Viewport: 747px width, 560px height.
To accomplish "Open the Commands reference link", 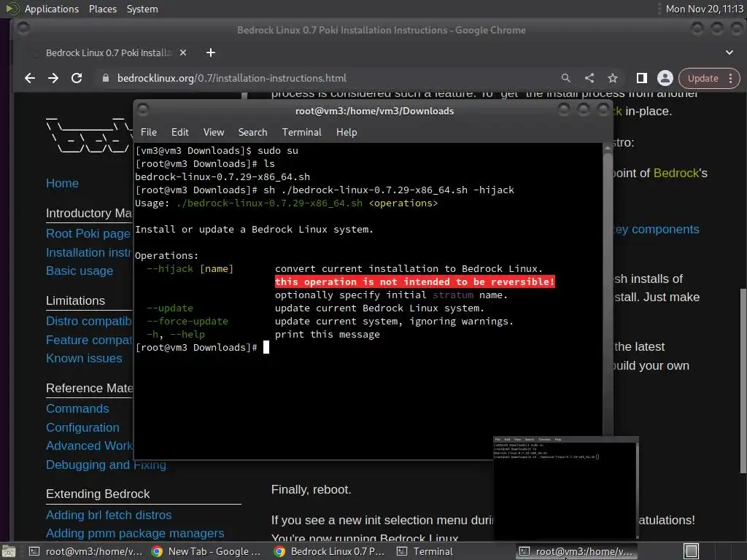I will [77, 409].
